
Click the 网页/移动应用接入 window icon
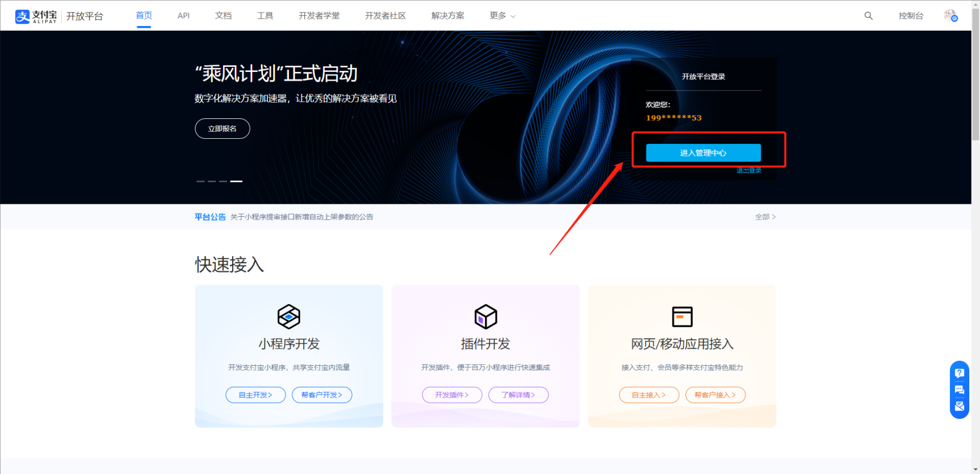coord(682,317)
